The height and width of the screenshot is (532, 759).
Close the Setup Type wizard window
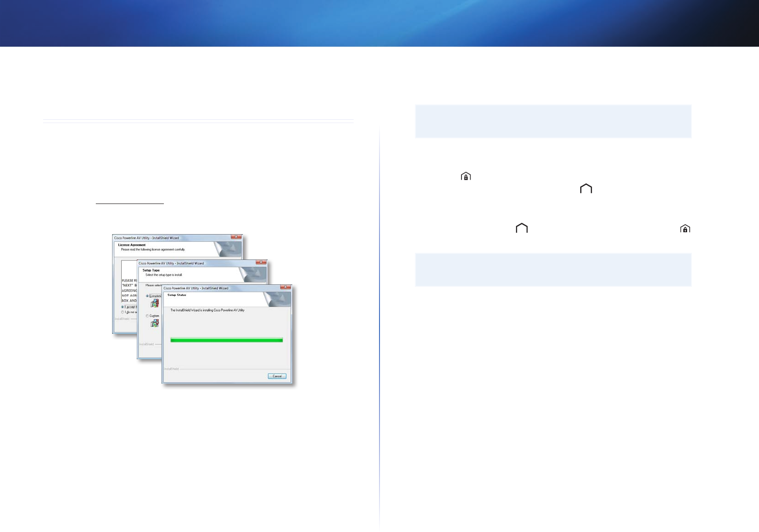[x=261, y=262]
